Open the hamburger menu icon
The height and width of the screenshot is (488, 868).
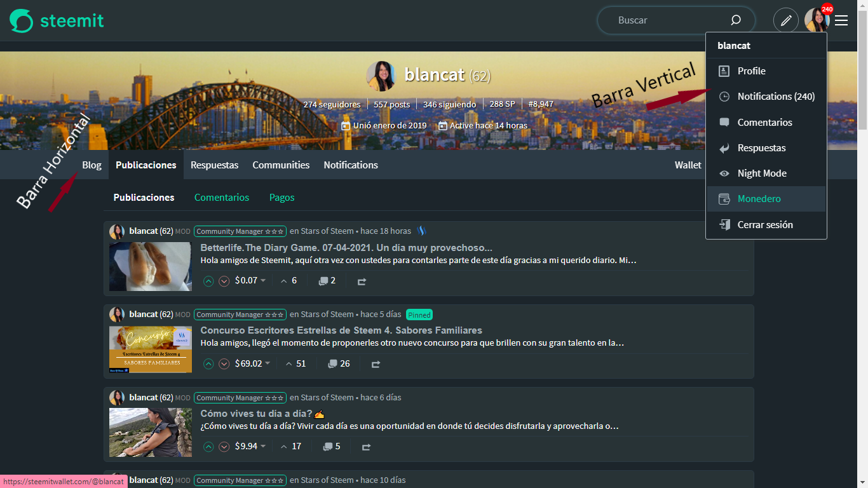841,20
